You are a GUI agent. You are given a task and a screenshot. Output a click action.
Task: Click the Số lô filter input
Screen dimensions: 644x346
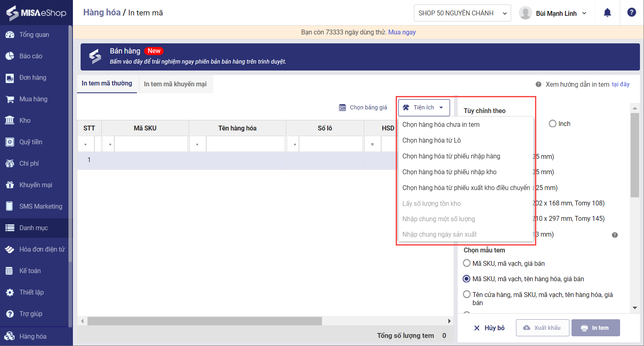click(x=331, y=144)
